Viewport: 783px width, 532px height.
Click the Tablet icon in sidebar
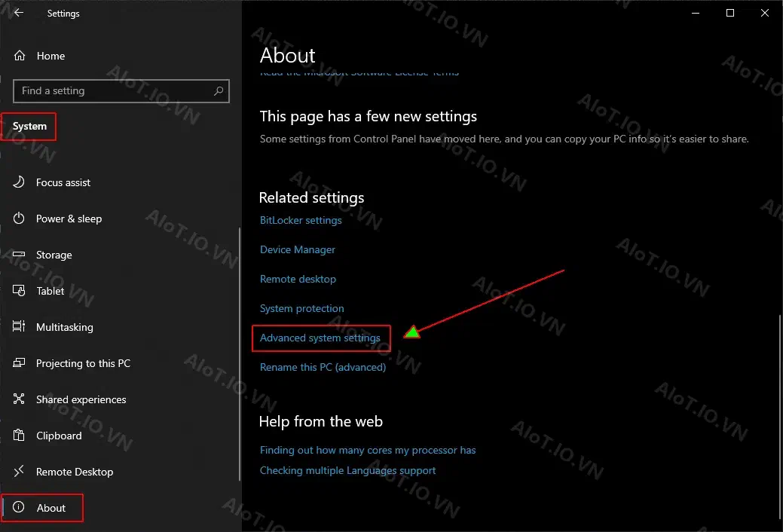(19, 290)
